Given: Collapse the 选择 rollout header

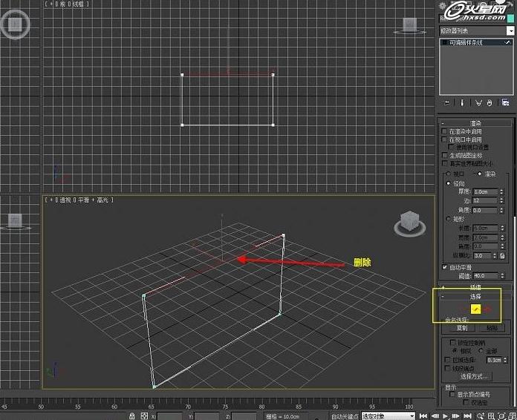Looking at the screenshot, I should (475, 296).
